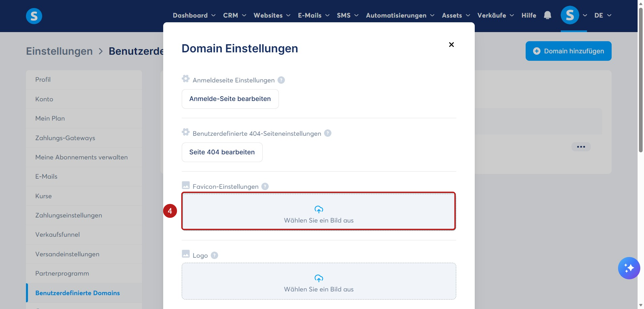Open Mein Plan settings

[x=84, y=119]
